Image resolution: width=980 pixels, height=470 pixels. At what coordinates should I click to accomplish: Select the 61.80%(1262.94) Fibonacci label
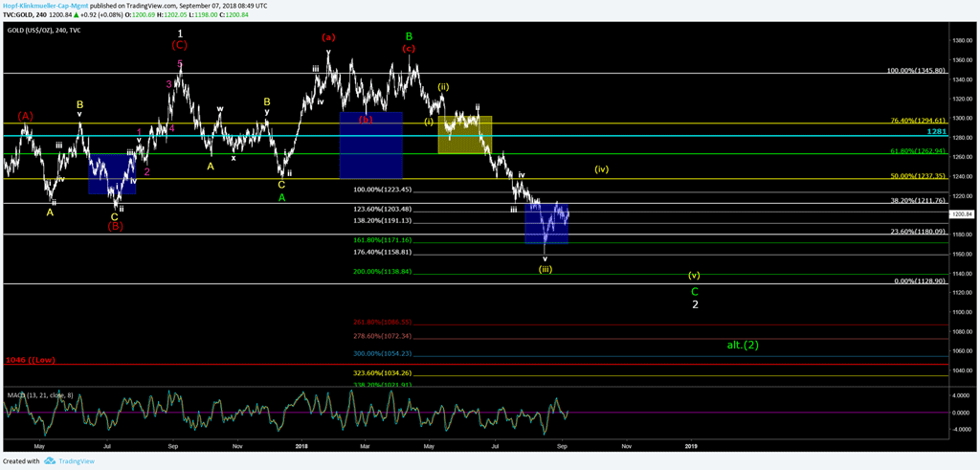917,151
